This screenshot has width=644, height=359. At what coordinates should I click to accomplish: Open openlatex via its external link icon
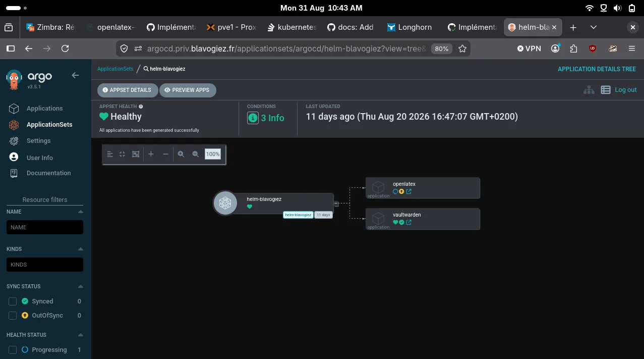pyautogui.click(x=408, y=192)
